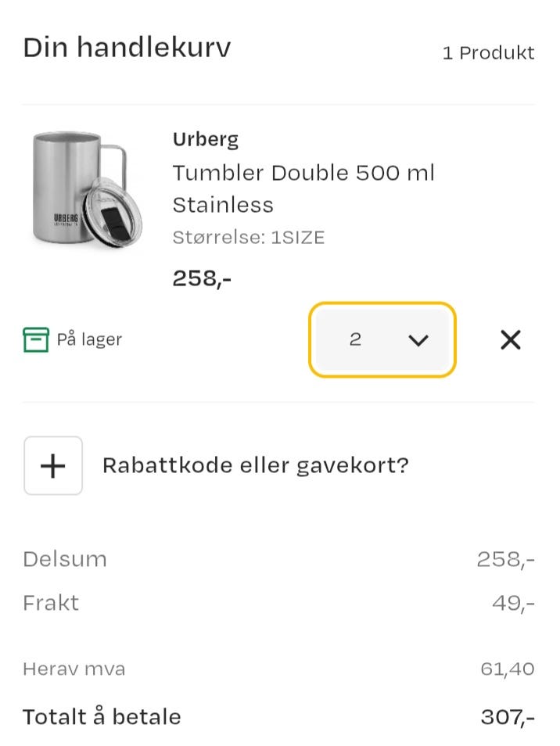The height and width of the screenshot is (746, 560).
Task: Open the quantity dropdown showing 2
Action: [382, 340]
